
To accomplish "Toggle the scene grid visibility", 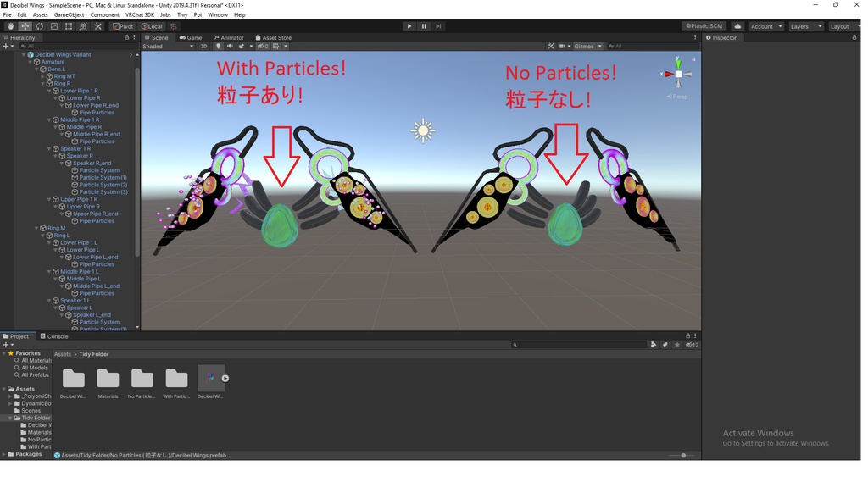I will 275,46.
